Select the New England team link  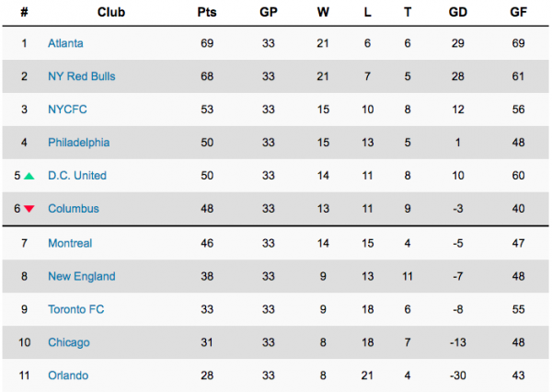point(82,276)
